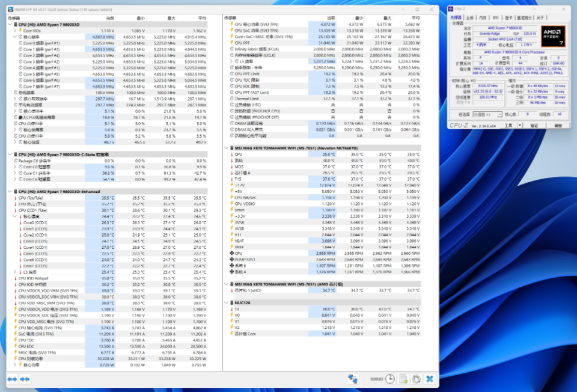Collapse the NUC126 section

[x=227, y=302]
